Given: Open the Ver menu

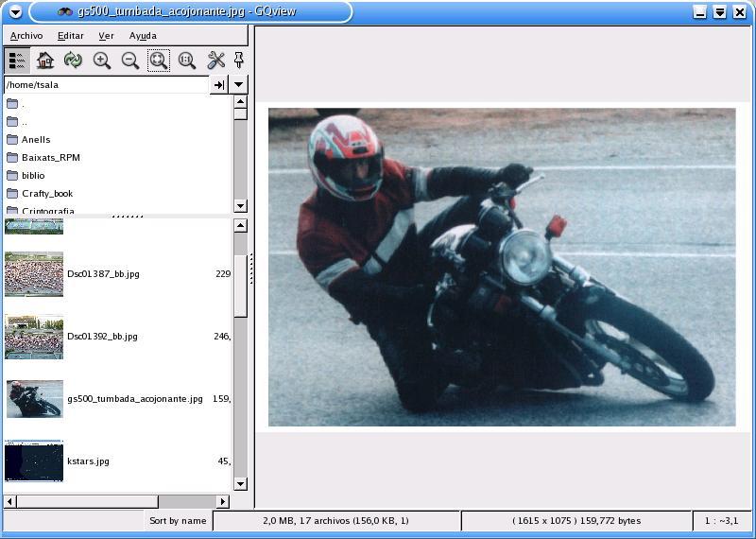Looking at the screenshot, I should tap(106, 36).
